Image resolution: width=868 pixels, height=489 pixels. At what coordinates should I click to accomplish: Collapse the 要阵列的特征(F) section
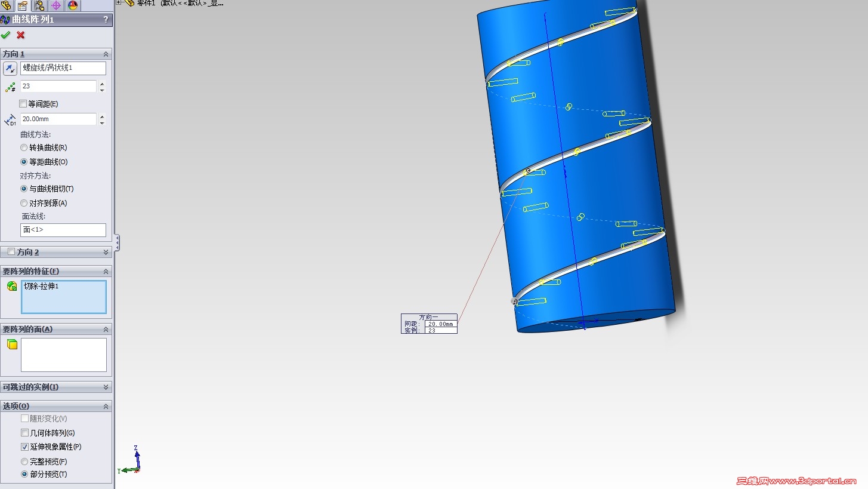106,271
